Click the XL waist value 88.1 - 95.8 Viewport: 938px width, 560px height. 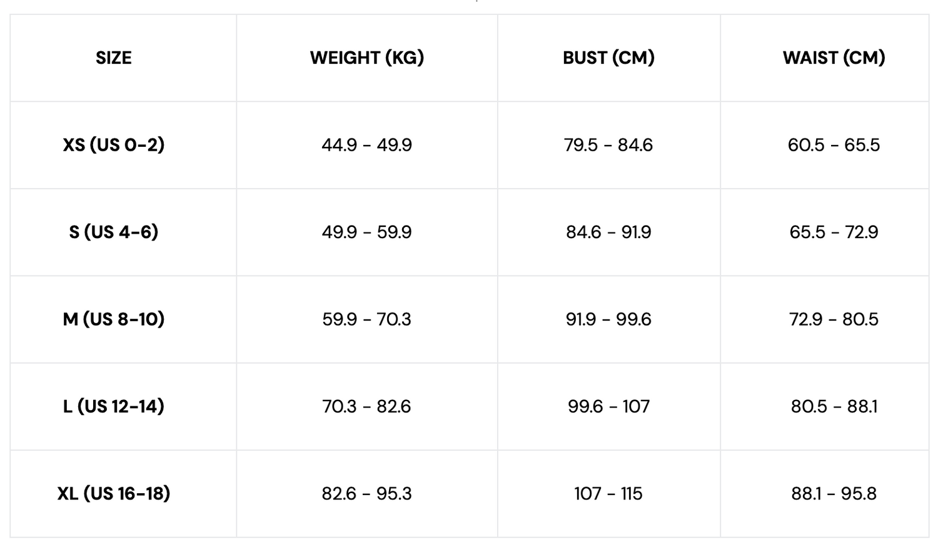tap(834, 494)
